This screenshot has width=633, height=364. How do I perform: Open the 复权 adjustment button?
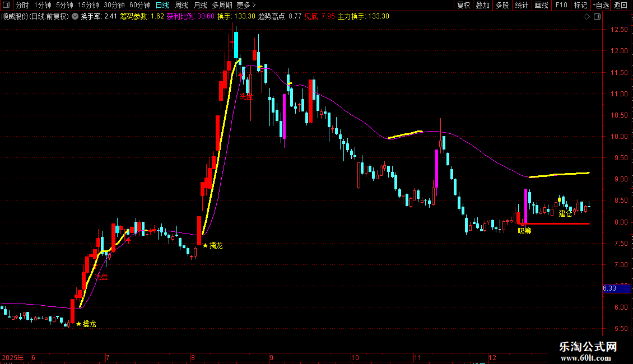[463, 5]
